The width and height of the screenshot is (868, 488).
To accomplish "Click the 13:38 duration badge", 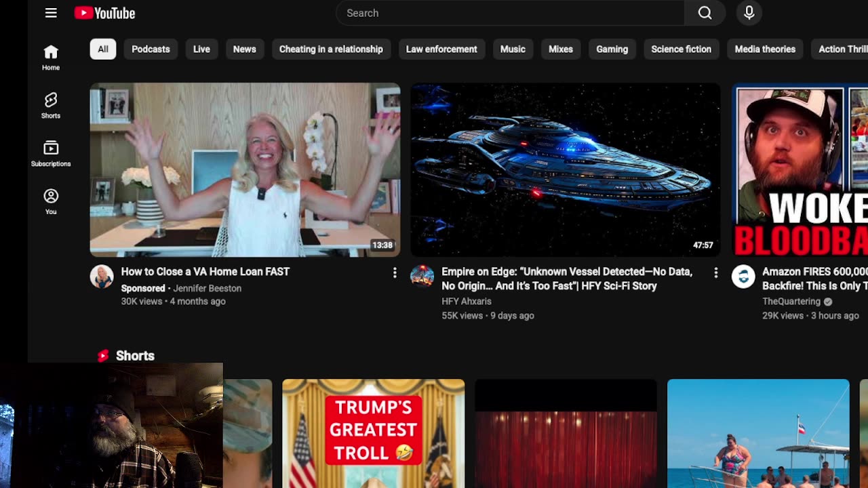I will 382,245.
